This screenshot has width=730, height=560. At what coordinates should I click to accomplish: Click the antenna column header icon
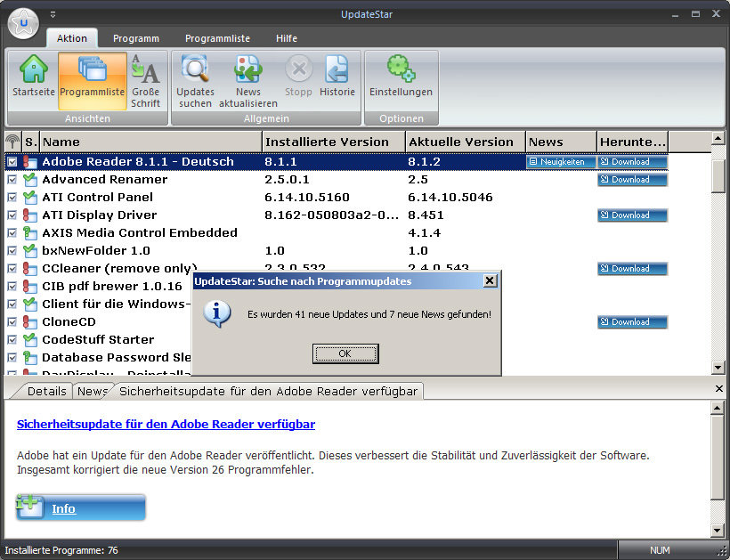click(x=12, y=142)
